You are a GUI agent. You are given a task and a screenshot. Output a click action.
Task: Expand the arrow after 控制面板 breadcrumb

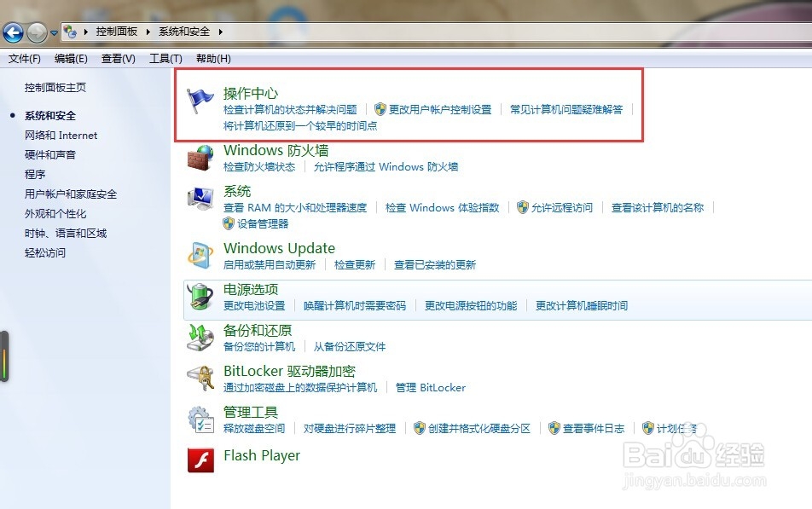148,32
